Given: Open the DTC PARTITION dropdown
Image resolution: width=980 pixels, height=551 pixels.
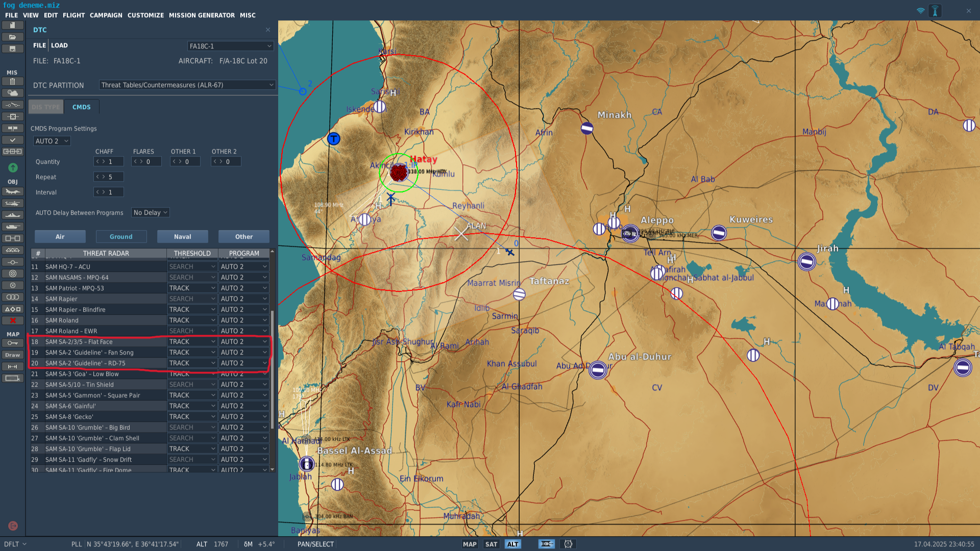Looking at the screenshot, I should click(187, 85).
